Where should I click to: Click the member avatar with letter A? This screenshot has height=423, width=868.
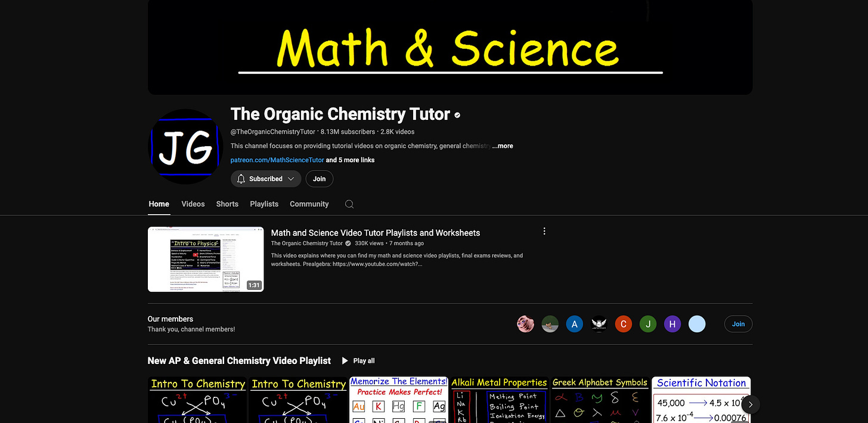[574, 324]
